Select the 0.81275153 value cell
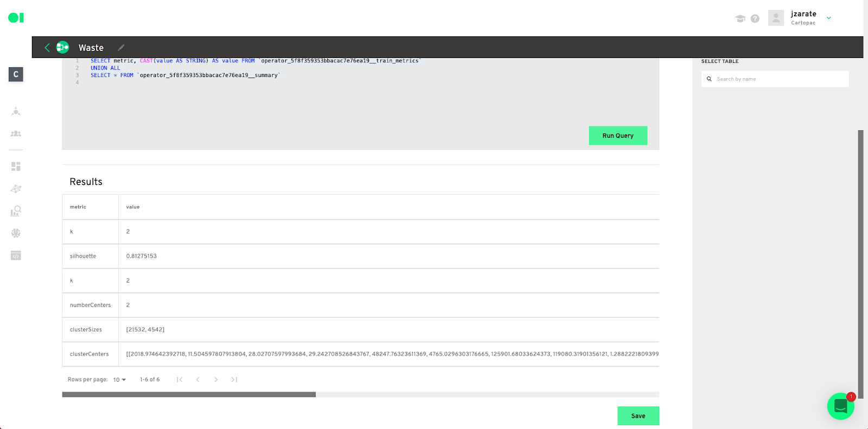Screen dimensions: 868x429 pos(388,256)
